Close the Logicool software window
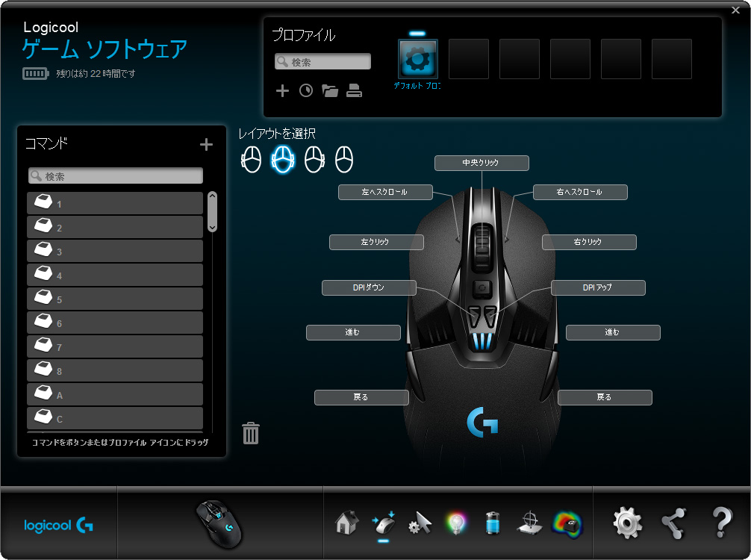This screenshot has height=560, width=751. point(735,10)
